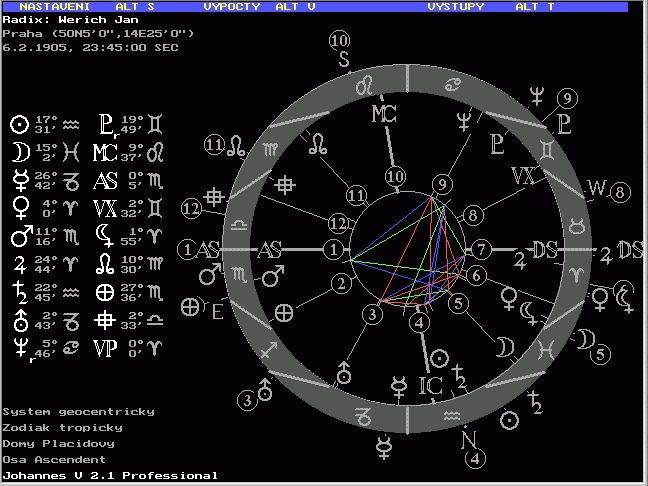Click the Leo sign on the zodiac ring
The image size is (648, 486).
point(366,86)
